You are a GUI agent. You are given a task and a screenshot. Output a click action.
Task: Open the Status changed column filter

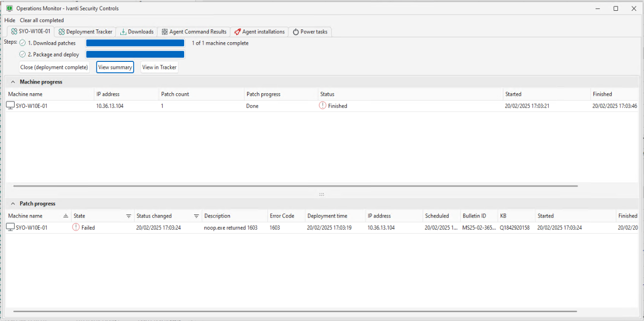[196, 216]
